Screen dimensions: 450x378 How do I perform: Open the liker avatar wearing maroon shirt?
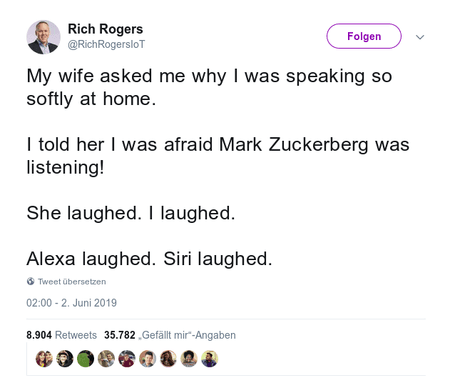[x=127, y=359]
